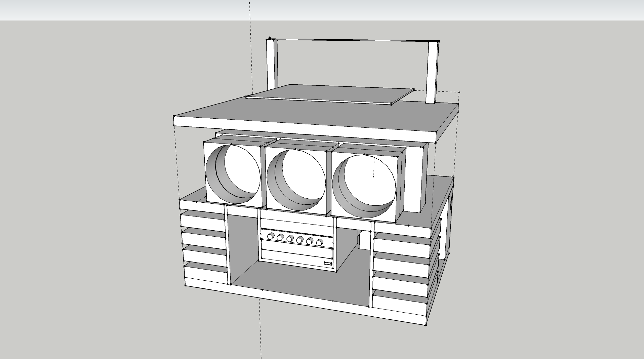Click the leftmost knob on the control panel

270,236
